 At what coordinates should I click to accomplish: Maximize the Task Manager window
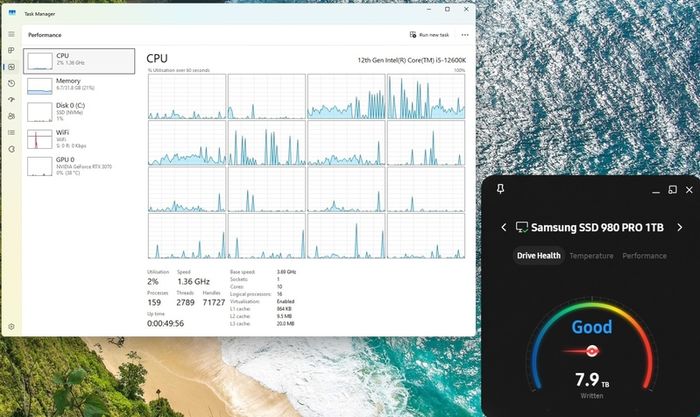447,9
